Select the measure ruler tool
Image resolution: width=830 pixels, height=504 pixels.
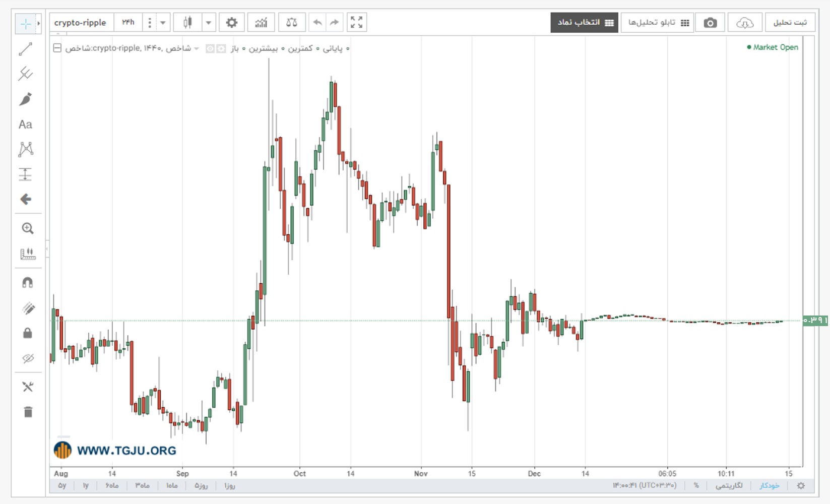tap(28, 254)
